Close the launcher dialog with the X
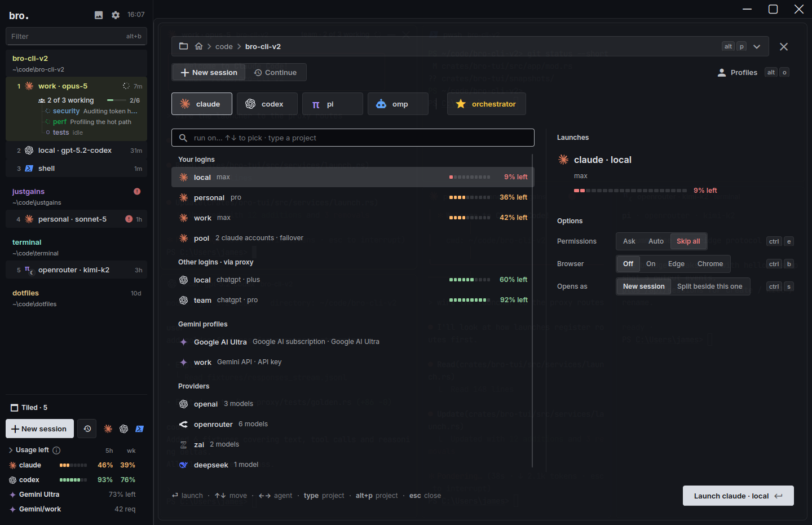The height and width of the screenshot is (525, 812). click(784, 47)
